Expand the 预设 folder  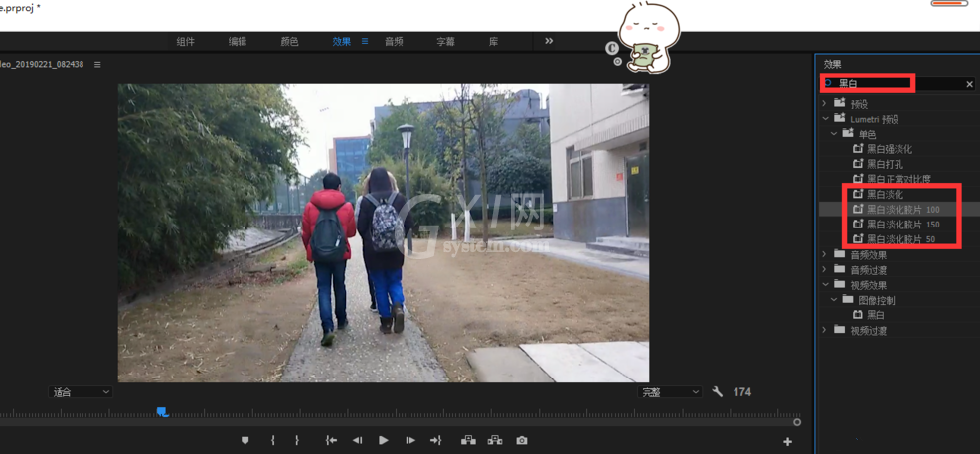[x=824, y=103]
